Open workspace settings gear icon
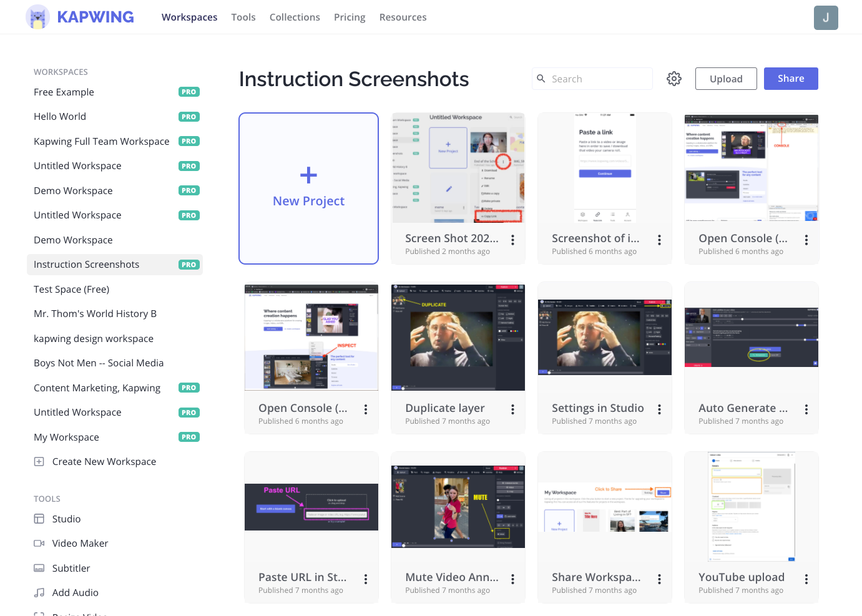This screenshot has height=616, width=862. coord(673,79)
